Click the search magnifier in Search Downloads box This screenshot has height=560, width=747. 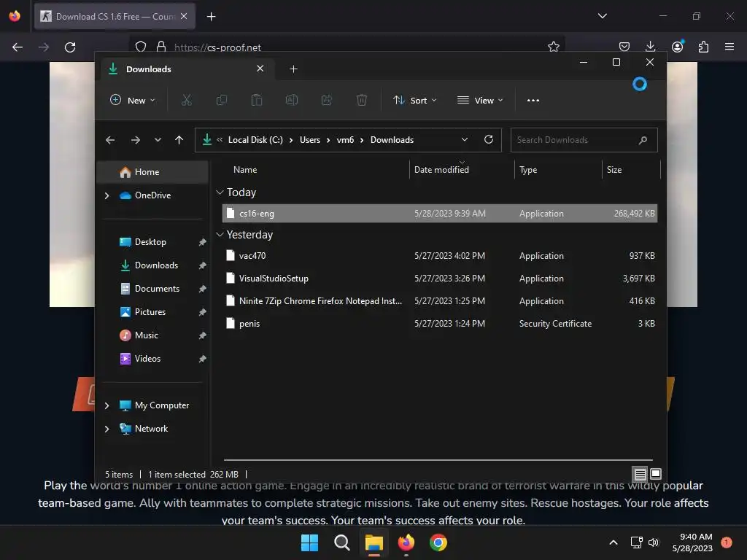click(643, 140)
